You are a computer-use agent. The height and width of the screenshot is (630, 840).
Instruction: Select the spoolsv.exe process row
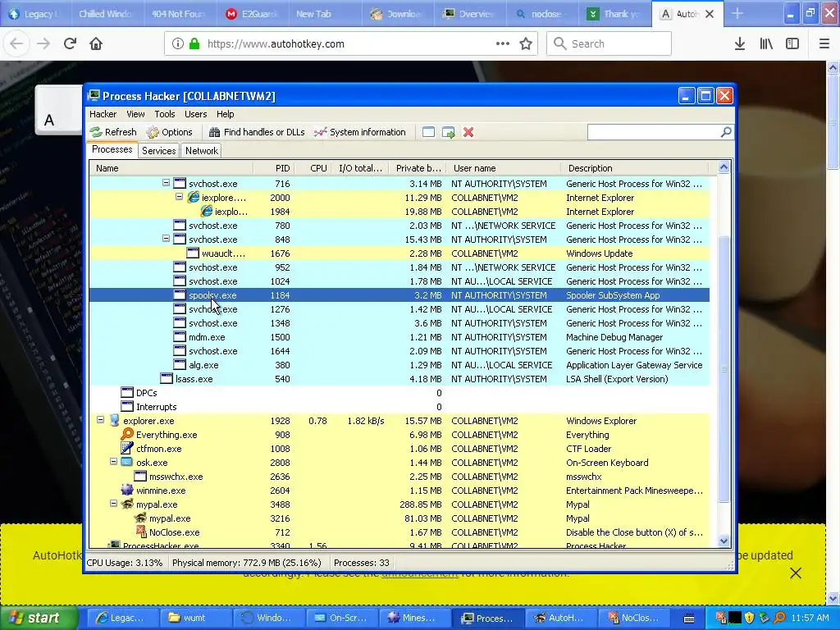coord(399,295)
